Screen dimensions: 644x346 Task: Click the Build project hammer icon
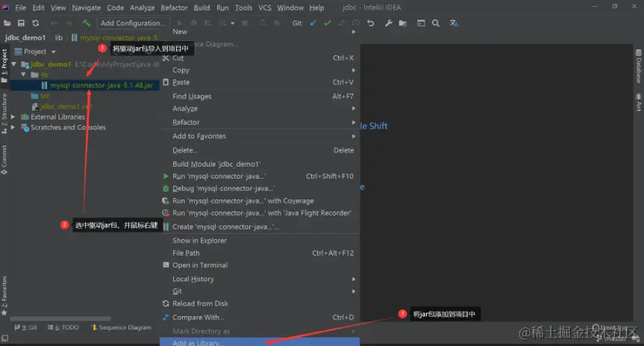pos(87,23)
